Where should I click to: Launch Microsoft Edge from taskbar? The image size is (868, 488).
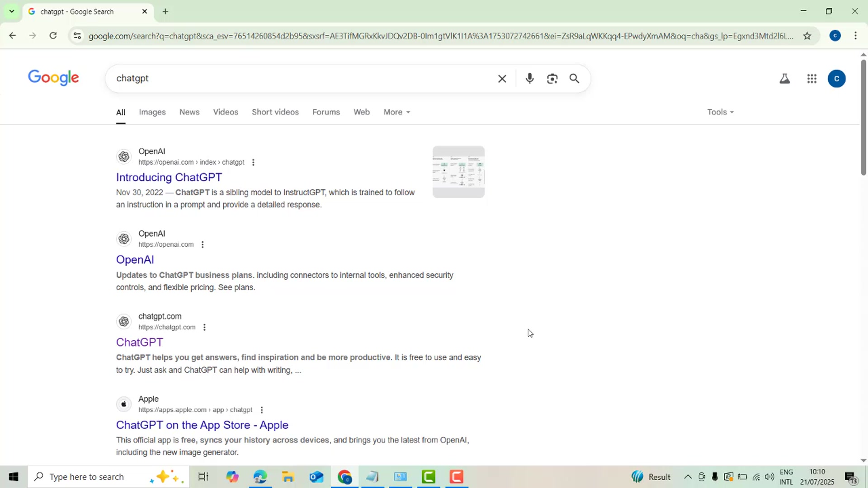260,477
